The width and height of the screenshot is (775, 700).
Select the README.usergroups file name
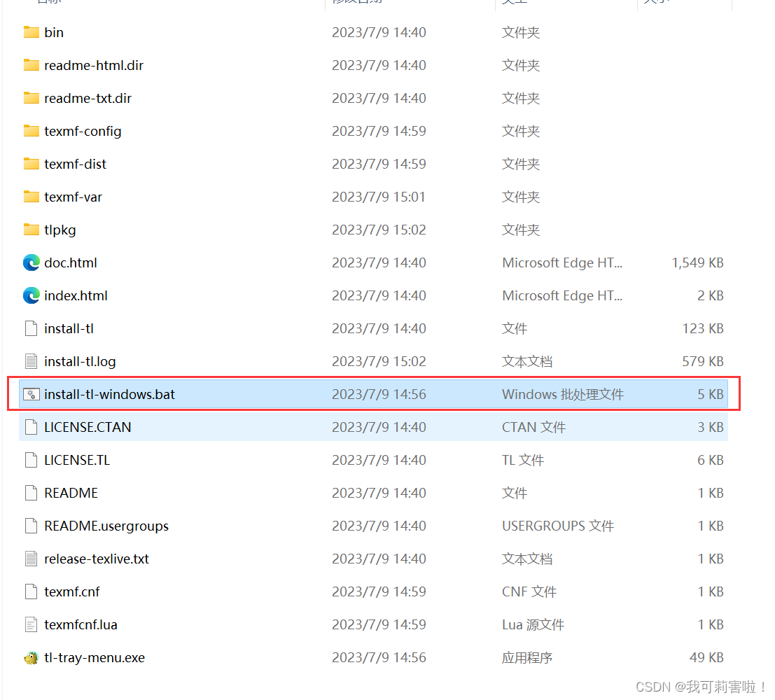(106, 526)
